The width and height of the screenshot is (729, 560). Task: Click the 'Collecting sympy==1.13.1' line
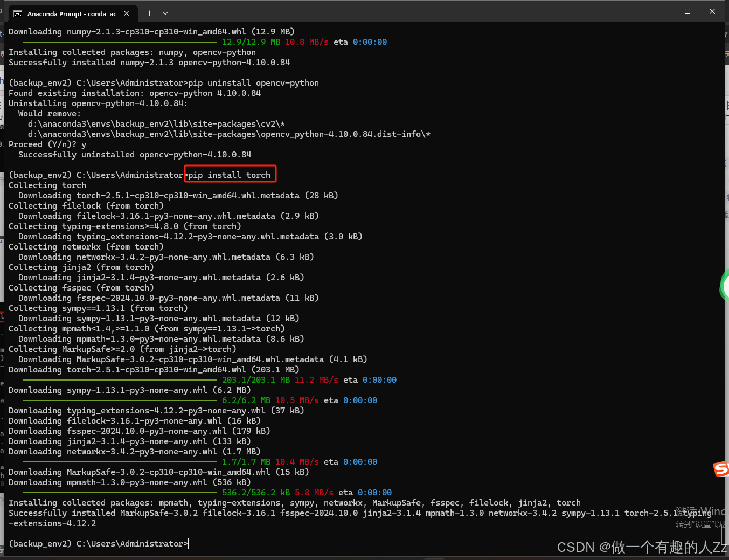[x=98, y=308]
